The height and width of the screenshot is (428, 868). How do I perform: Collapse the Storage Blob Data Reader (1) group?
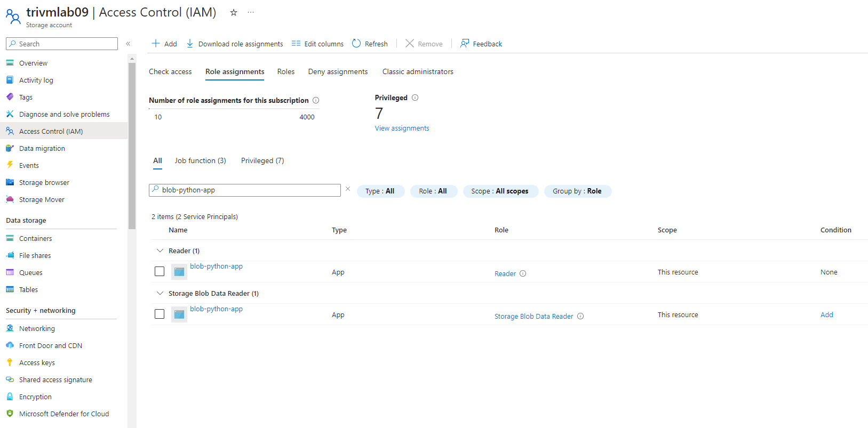(x=160, y=293)
